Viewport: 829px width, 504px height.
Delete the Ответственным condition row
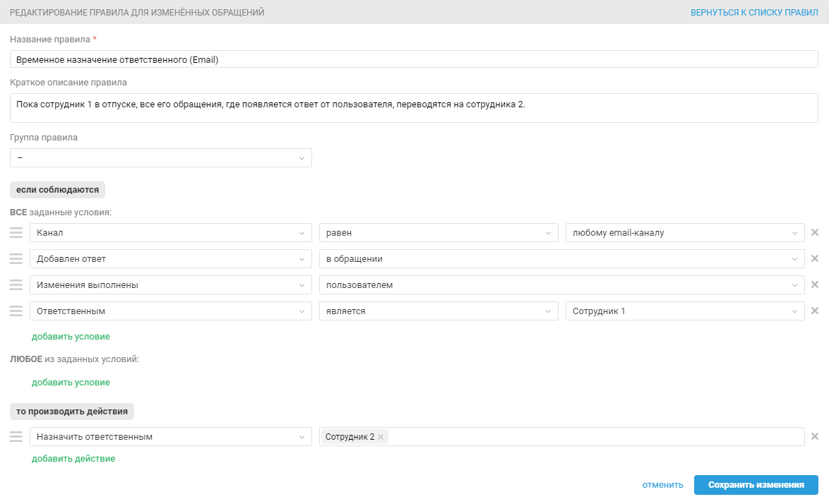tap(815, 311)
